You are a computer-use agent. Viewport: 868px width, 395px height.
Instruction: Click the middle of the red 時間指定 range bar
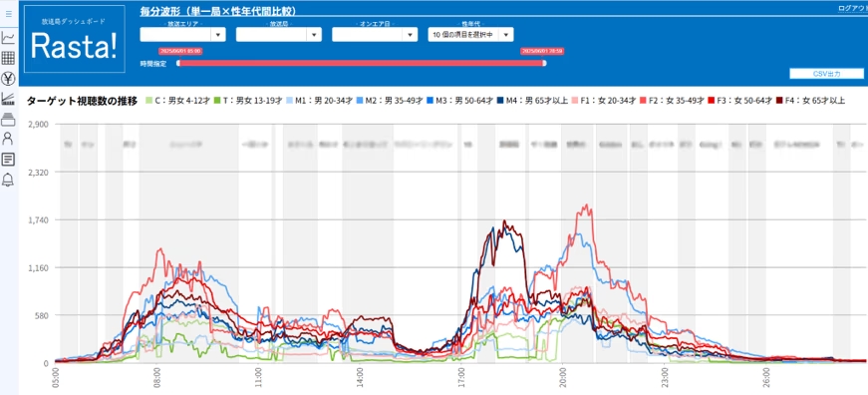(361, 63)
